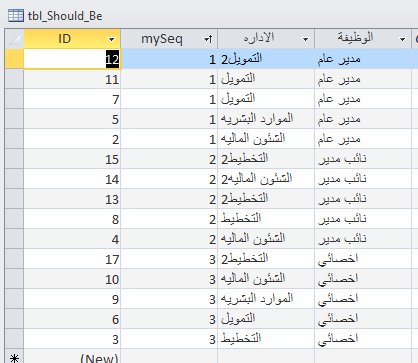This screenshot has width=418, height=363.
Task: Click the ID cell with value 11
Action: (72, 79)
